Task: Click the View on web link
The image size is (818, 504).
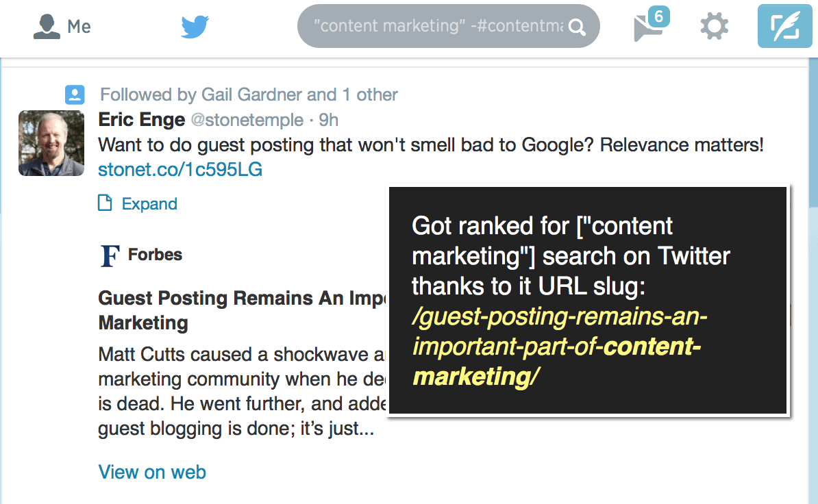Action: [x=152, y=473]
